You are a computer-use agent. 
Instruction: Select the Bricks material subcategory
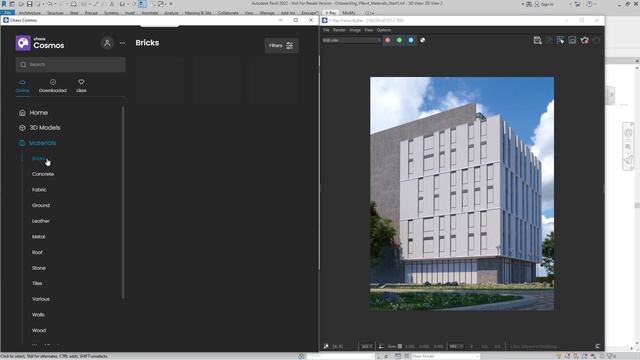38,158
